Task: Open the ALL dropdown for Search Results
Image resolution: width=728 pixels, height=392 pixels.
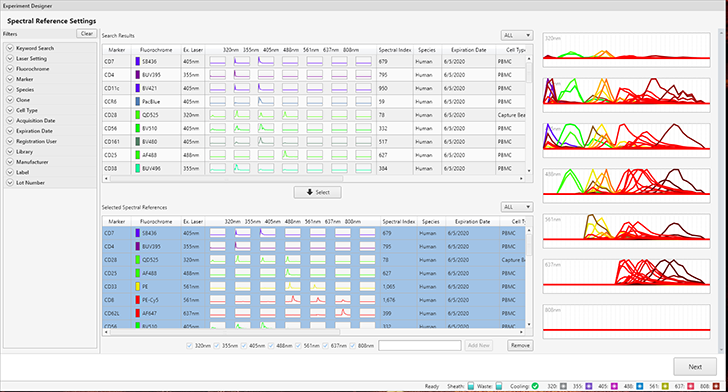Action: coord(517,35)
